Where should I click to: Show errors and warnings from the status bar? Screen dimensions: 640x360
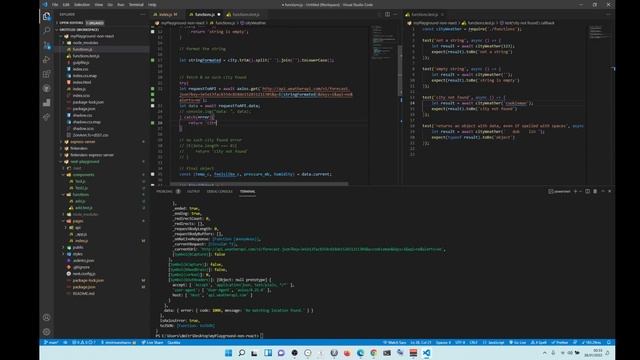(84, 342)
